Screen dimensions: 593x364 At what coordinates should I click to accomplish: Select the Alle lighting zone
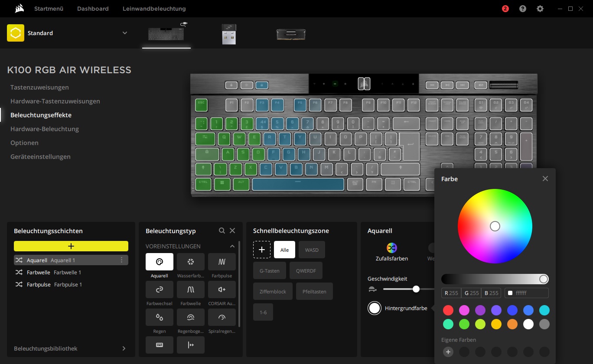(284, 250)
